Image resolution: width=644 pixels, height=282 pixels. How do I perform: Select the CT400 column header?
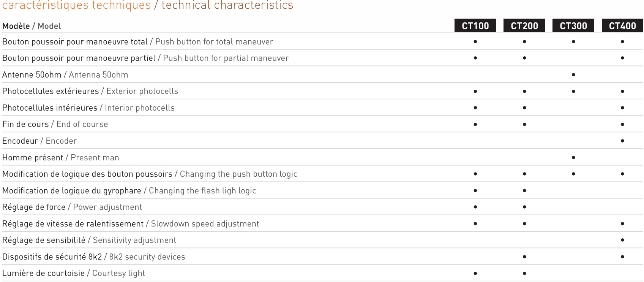pyautogui.click(x=622, y=26)
